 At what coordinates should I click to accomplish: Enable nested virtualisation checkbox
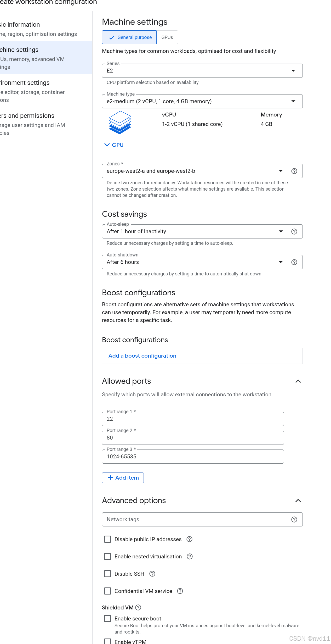(107, 557)
